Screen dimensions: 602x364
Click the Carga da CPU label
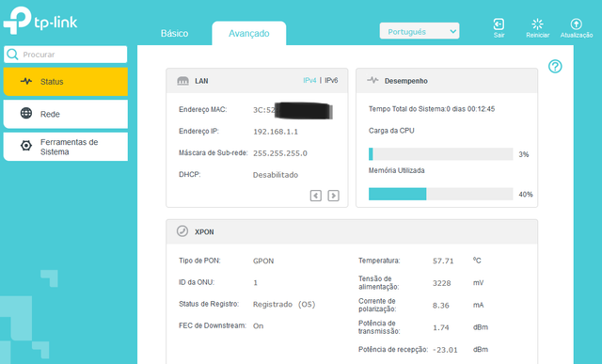(391, 131)
